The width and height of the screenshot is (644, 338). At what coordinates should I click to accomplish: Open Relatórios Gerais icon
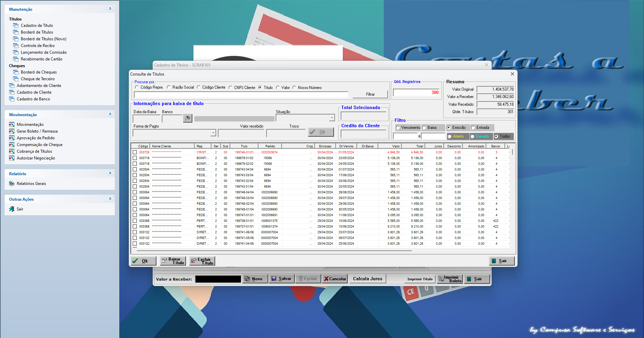tap(12, 184)
